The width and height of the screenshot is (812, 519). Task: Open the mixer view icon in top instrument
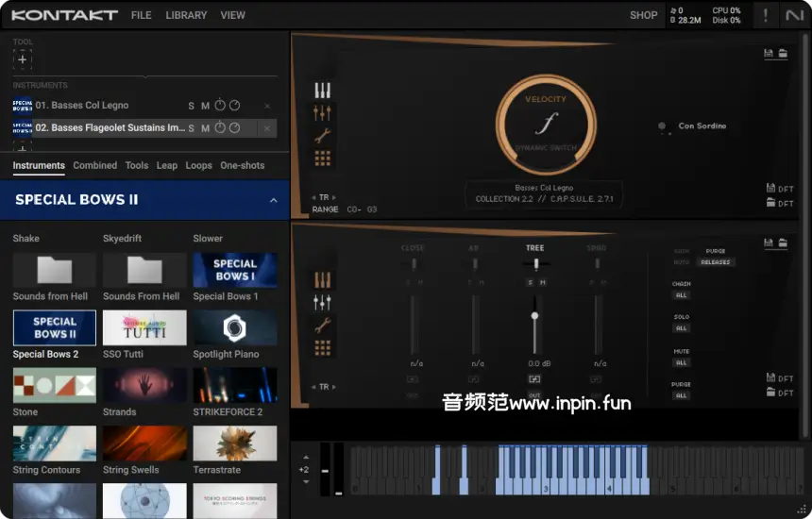(323, 113)
